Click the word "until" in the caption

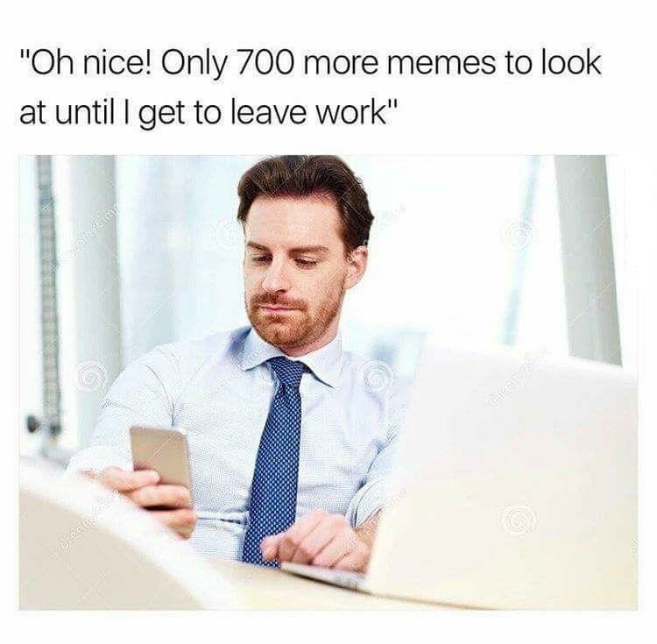pos(83,113)
